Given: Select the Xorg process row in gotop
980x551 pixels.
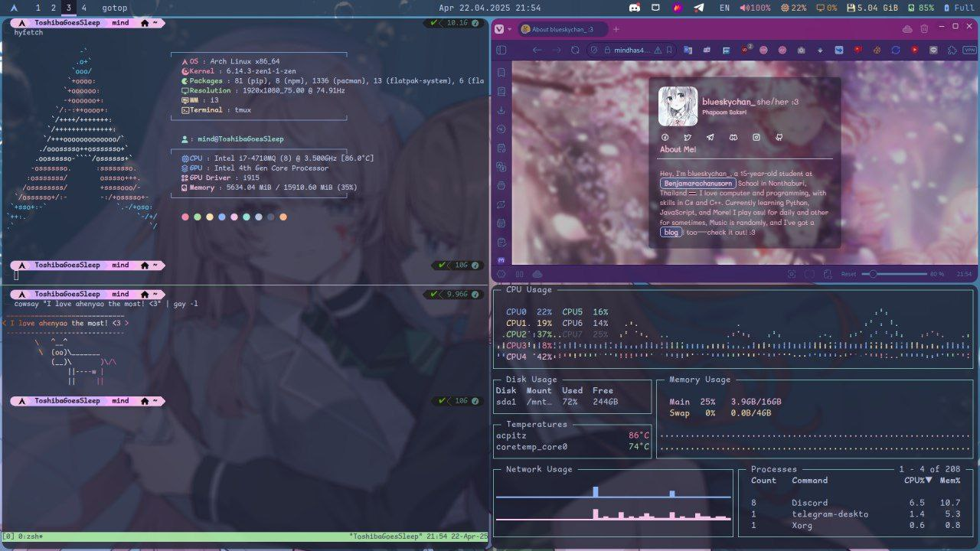Looking at the screenshot, I should pos(856,525).
